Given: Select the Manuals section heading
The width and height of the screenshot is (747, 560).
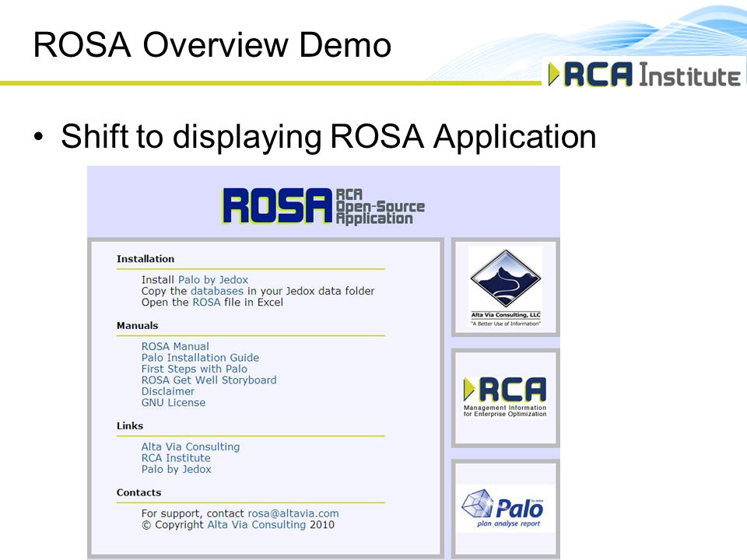Looking at the screenshot, I should pyautogui.click(x=137, y=326).
